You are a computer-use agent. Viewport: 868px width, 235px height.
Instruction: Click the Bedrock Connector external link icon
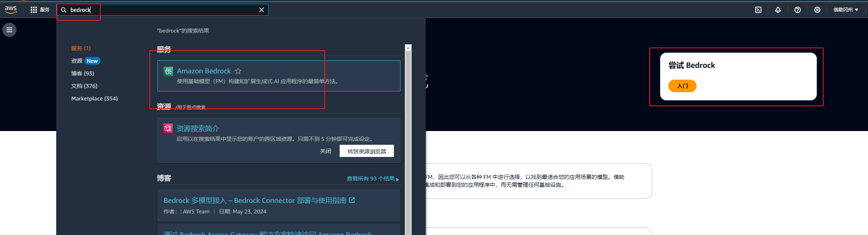point(352,200)
